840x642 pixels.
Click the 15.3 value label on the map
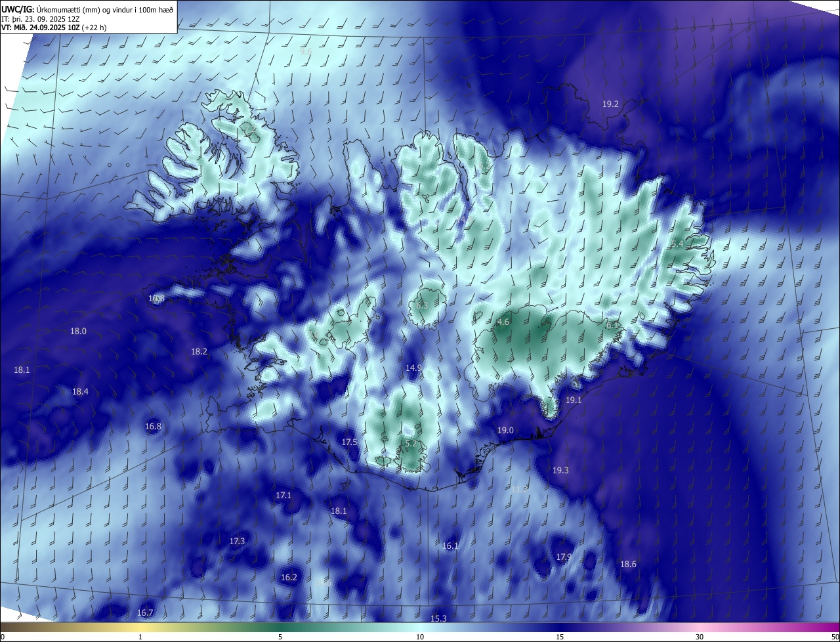pyautogui.click(x=438, y=618)
